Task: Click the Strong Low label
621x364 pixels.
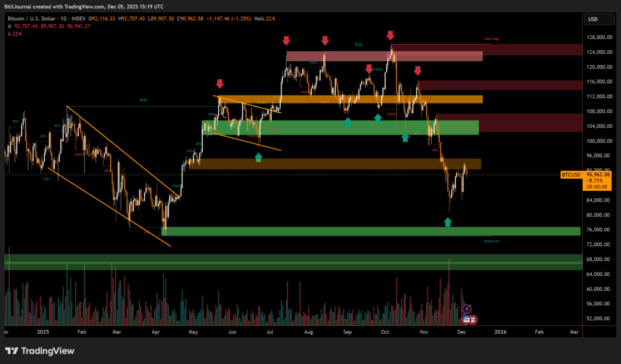Action: (491, 240)
